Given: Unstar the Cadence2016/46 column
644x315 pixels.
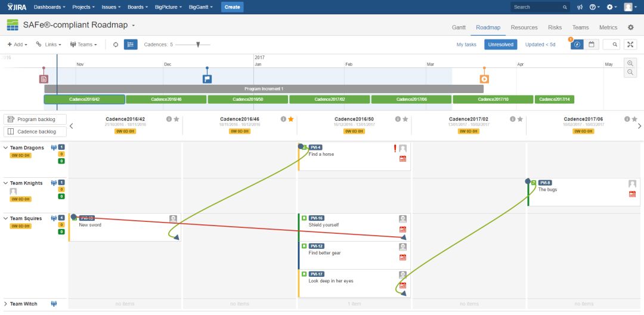Looking at the screenshot, I should (x=291, y=119).
